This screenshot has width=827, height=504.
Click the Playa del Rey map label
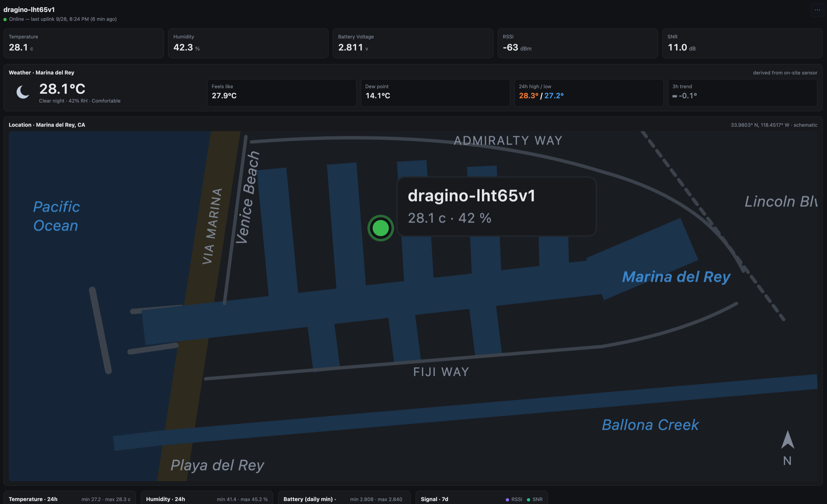click(218, 466)
